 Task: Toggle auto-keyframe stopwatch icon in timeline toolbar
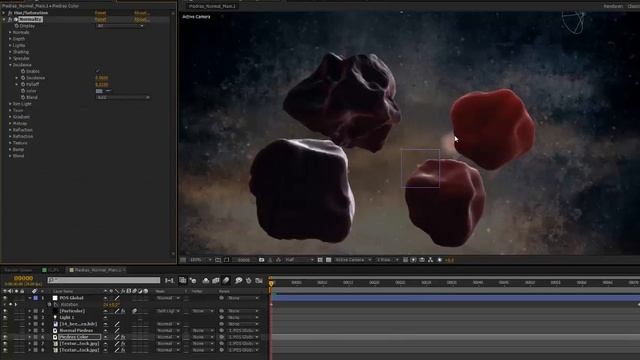tap(249, 280)
